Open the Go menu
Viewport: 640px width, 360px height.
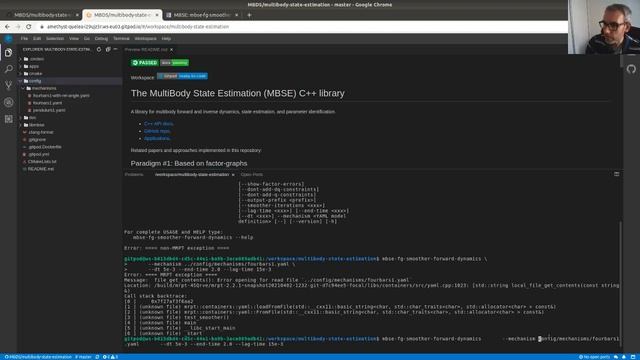(x=87, y=39)
